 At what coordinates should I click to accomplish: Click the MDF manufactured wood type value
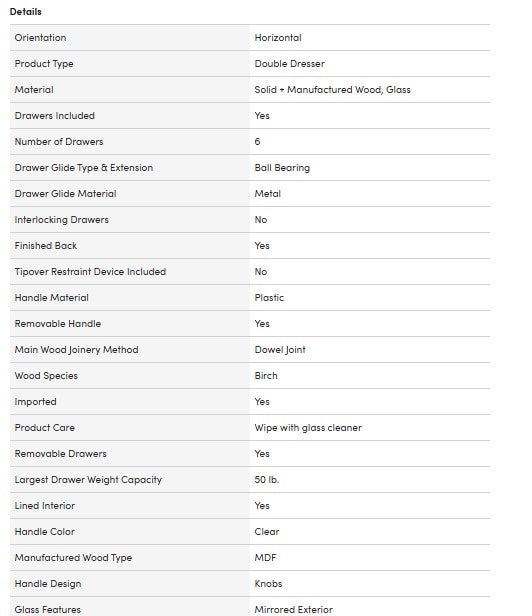click(266, 557)
